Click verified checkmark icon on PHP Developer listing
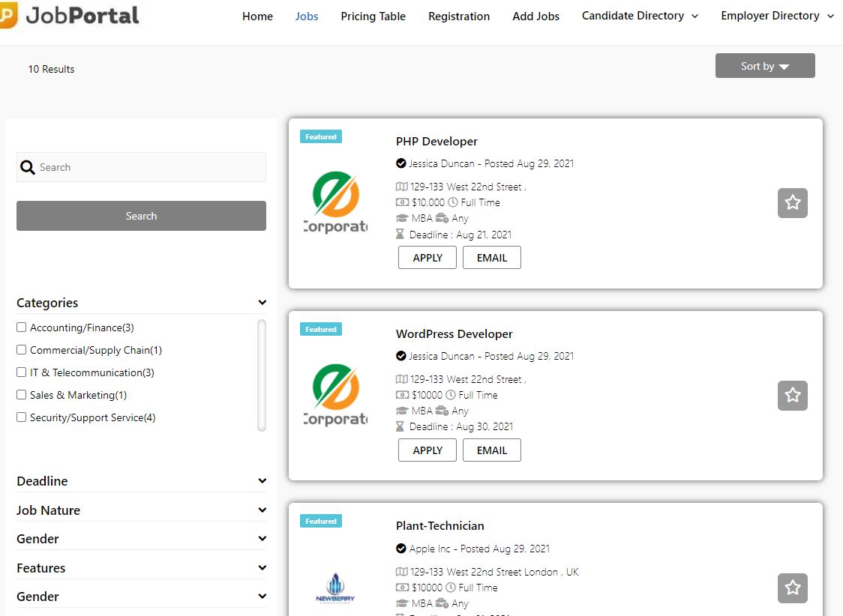 pos(401,163)
